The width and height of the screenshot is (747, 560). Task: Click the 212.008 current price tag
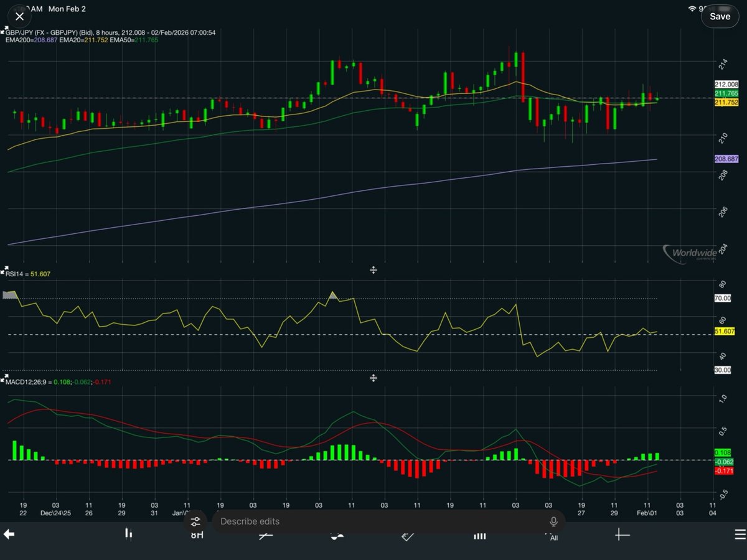(726, 85)
